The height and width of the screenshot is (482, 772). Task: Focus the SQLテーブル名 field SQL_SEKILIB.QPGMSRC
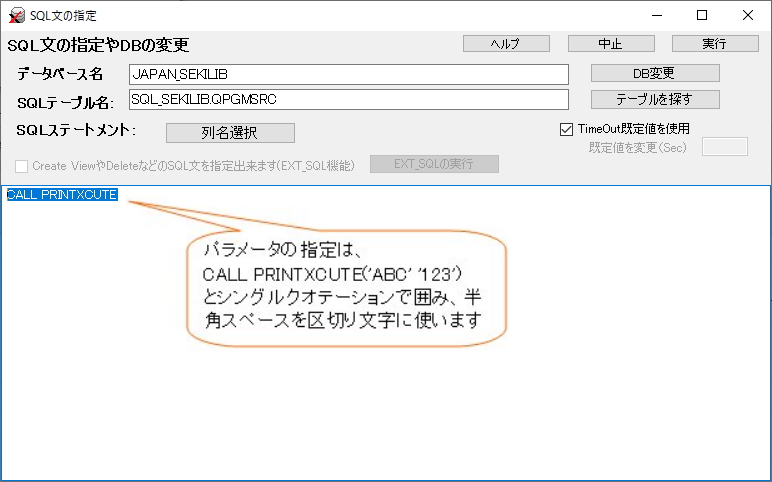pos(349,99)
